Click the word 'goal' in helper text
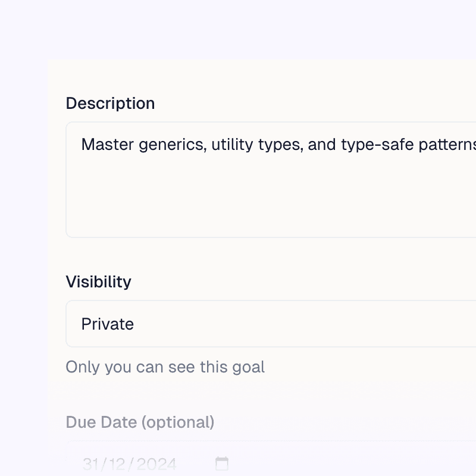 click(249, 367)
